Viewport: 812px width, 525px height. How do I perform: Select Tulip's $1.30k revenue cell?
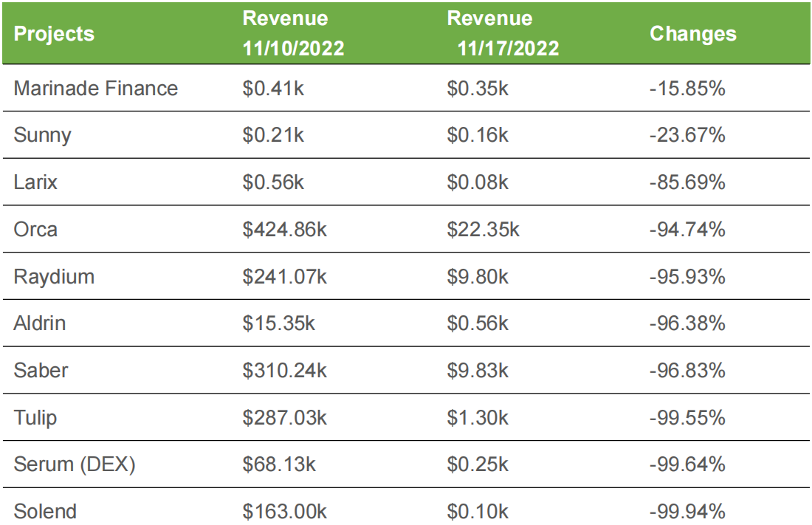coord(478,417)
